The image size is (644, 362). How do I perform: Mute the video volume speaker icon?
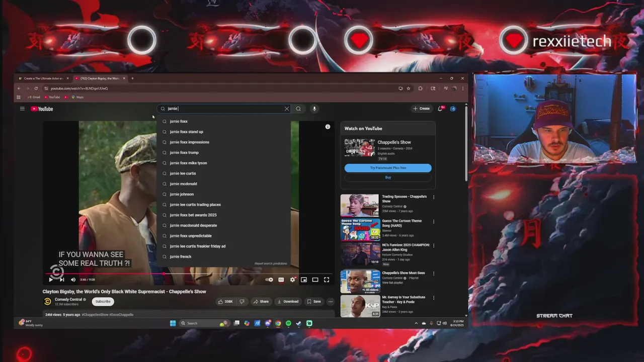click(73, 280)
